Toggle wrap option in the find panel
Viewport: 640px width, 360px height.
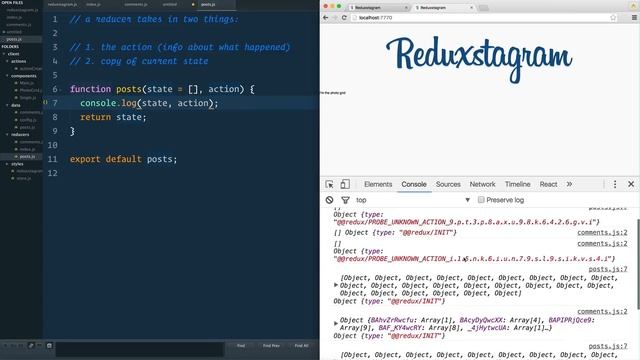coord(31,346)
